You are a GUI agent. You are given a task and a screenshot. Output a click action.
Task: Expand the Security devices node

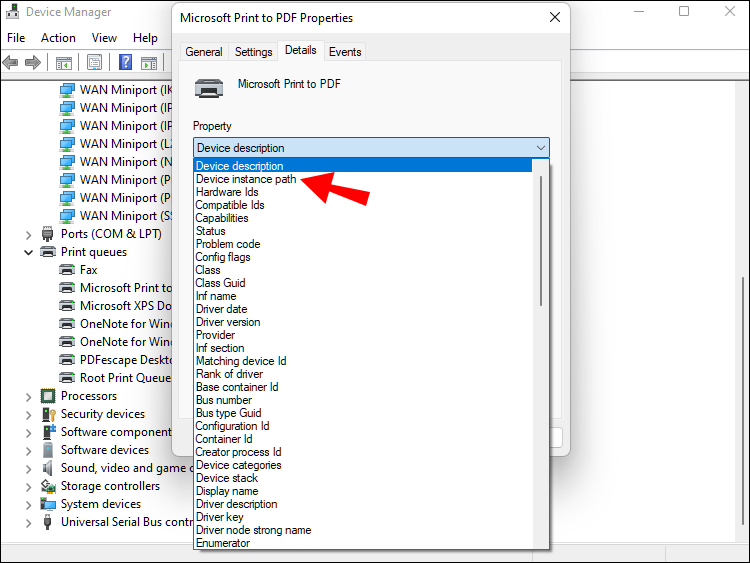28,415
